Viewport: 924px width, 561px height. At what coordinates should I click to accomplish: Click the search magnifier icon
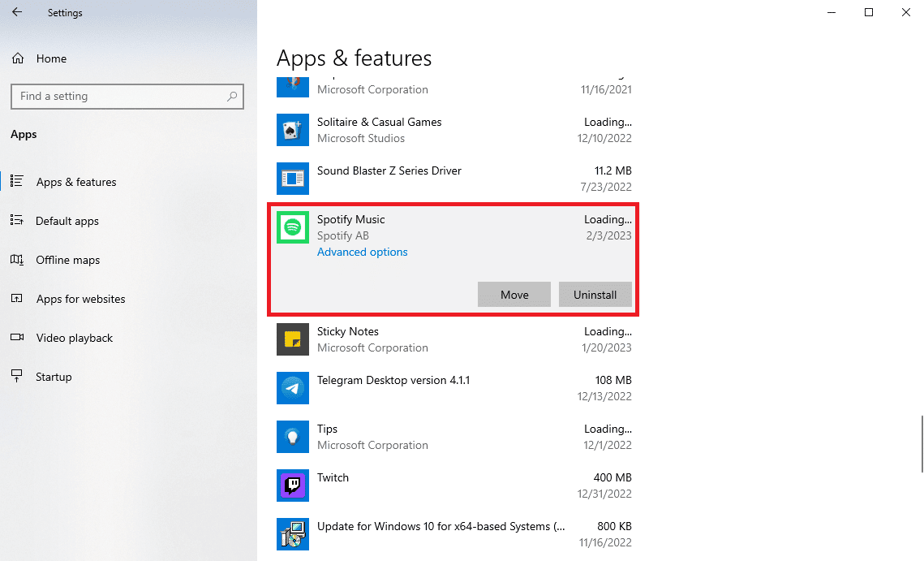[232, 96]
